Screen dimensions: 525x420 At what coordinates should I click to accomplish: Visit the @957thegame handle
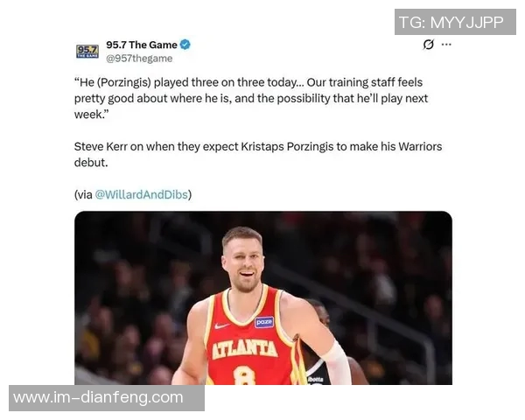tap(139, 59)
